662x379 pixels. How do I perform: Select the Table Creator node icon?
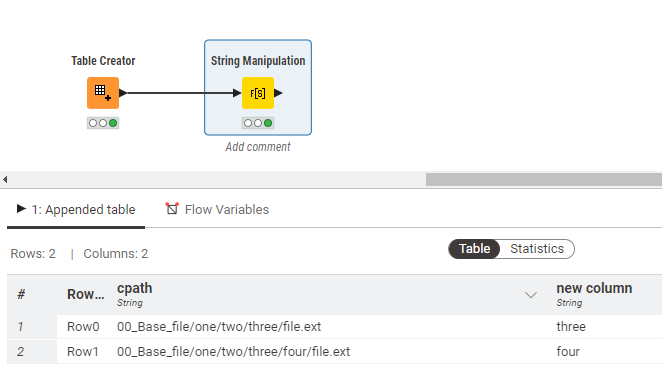[103, 93]
